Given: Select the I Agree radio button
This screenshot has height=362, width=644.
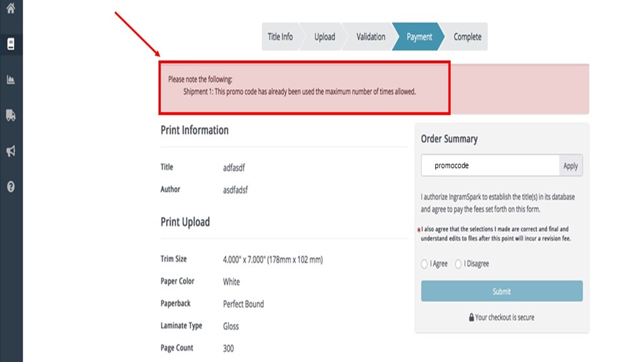Looking at the screenshot, I should pos(424,264).
